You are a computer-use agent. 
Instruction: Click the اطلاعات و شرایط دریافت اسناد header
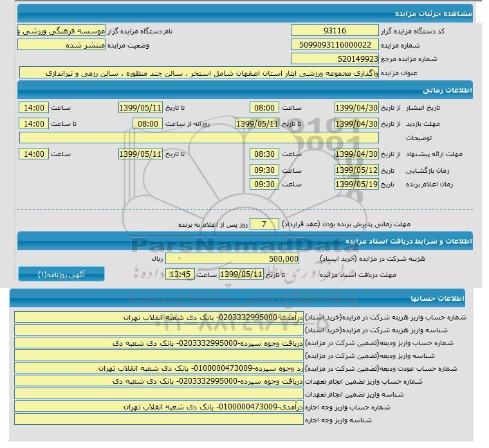pos(245,241)
